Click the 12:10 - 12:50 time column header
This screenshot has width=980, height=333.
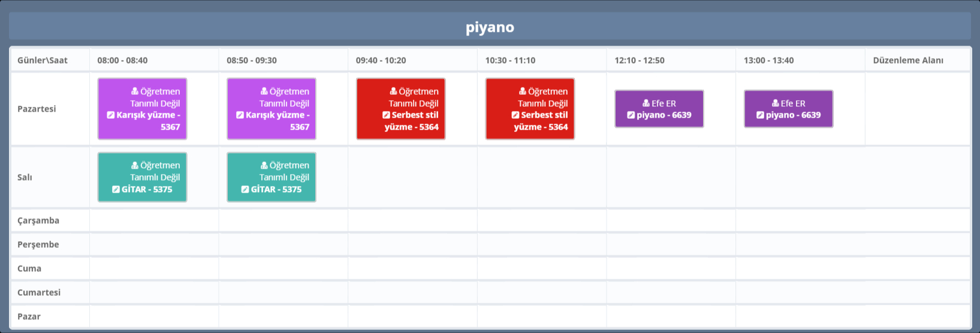(639, 60)
